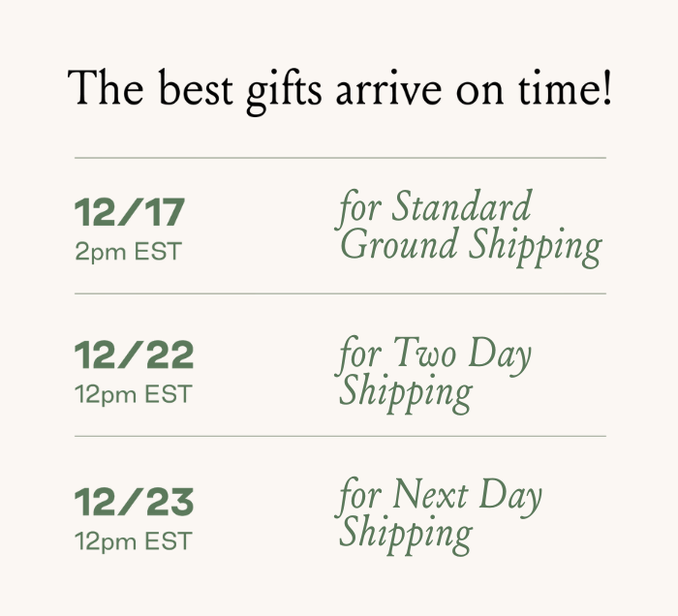This screenshot has height=616, width=678.
Task: Click the 12/23 date text
Action: 135,502
